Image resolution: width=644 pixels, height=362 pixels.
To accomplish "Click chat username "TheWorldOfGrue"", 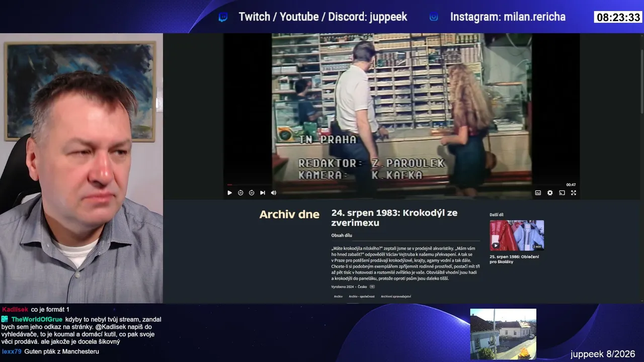I will coord(37,319).
